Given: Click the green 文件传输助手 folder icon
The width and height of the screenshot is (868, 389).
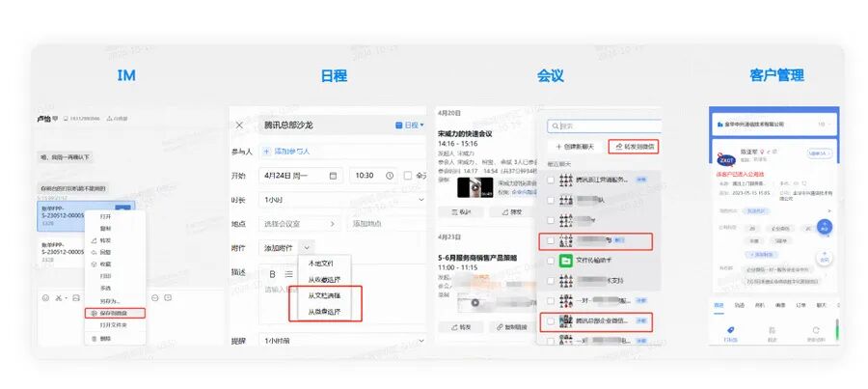Looking at the screenshot, I should coord(566,261).
